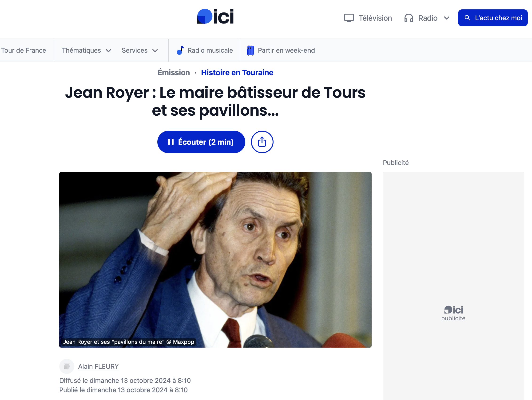This screenshot has width=532, height=400.
Task: Open Alain FLEURY author page
Action: pos(98,366)
